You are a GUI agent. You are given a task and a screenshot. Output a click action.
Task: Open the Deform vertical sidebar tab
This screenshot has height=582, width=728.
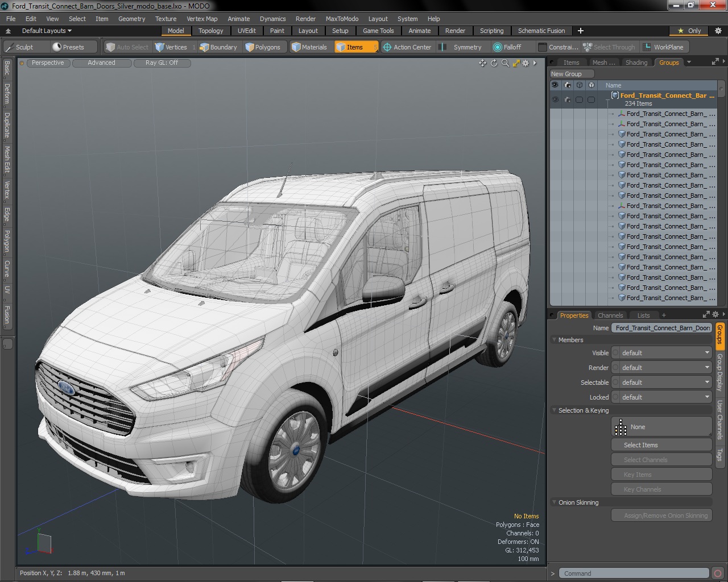tap(7, 94)
